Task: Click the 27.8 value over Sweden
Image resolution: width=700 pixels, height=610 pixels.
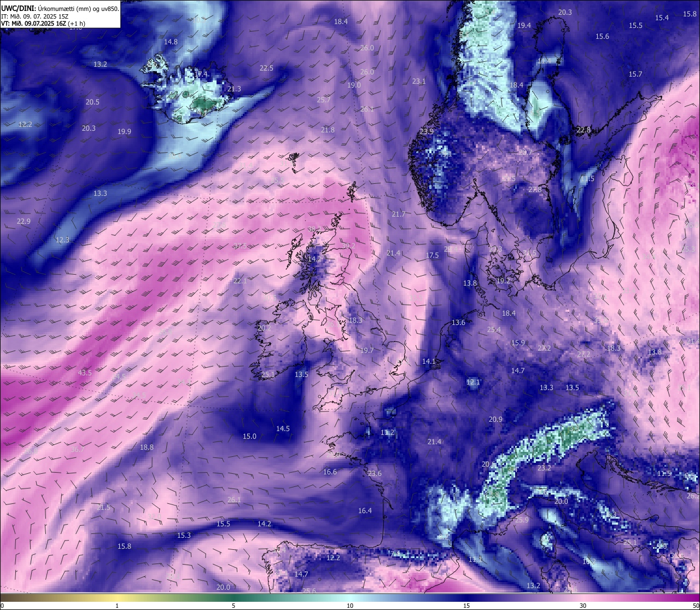Action: point(534,189)
